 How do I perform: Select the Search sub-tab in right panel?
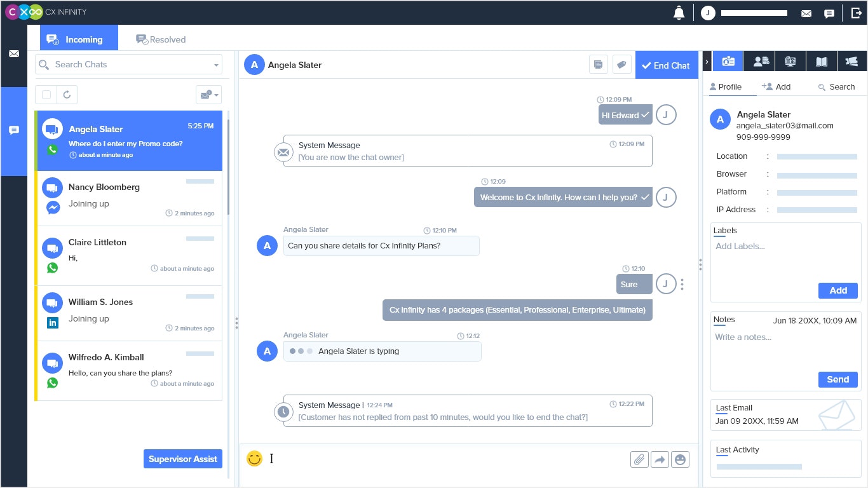pos(836,86)
